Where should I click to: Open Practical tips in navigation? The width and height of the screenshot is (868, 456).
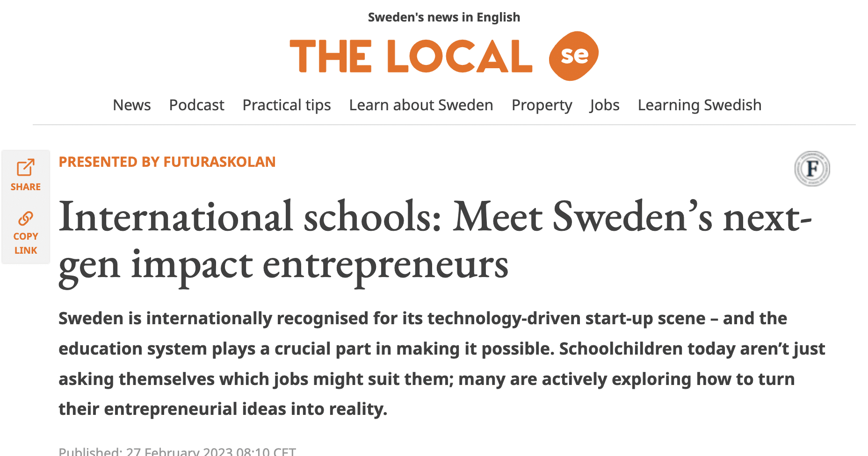[x=287, y=105]
